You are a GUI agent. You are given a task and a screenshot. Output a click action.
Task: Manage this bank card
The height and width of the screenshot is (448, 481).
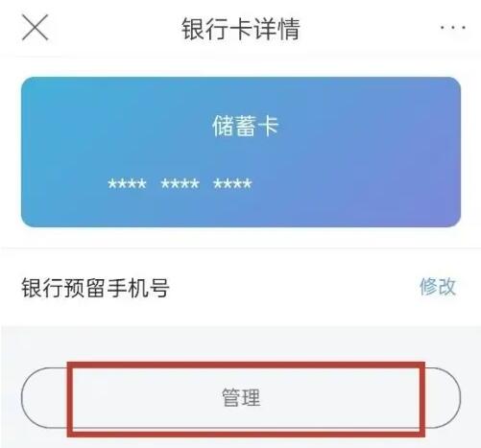[241, 397]
